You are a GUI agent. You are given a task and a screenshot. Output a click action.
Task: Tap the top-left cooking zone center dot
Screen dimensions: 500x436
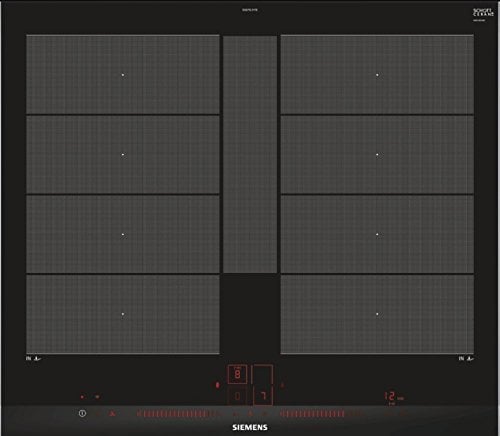tap(123, 75)
